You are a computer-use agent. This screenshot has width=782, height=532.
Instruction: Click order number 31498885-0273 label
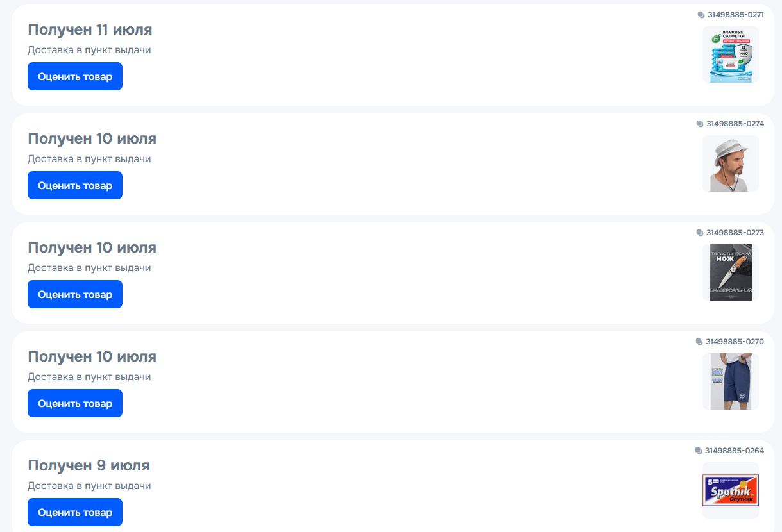point(735,233)
